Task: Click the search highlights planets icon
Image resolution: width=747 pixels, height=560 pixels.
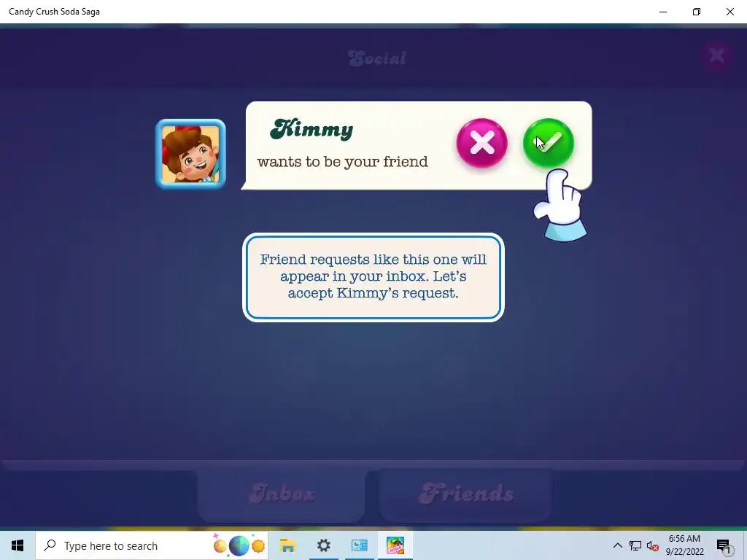Action: point(239,545)
